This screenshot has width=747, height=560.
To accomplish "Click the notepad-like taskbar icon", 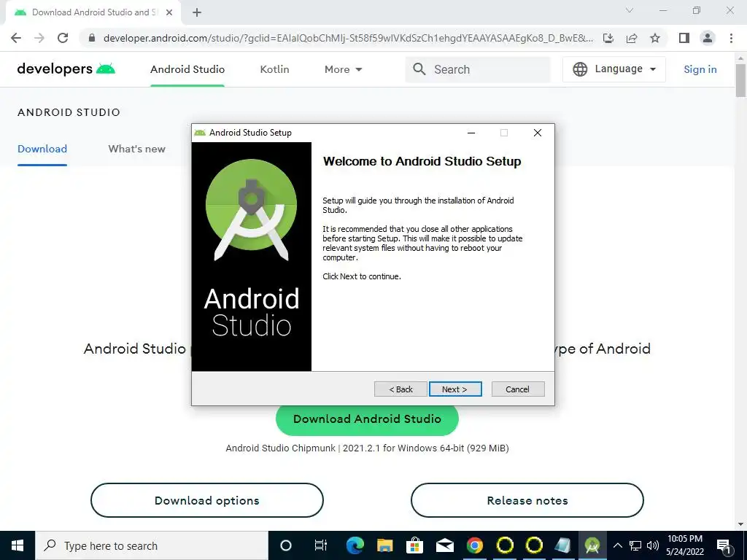I will 563,545.
